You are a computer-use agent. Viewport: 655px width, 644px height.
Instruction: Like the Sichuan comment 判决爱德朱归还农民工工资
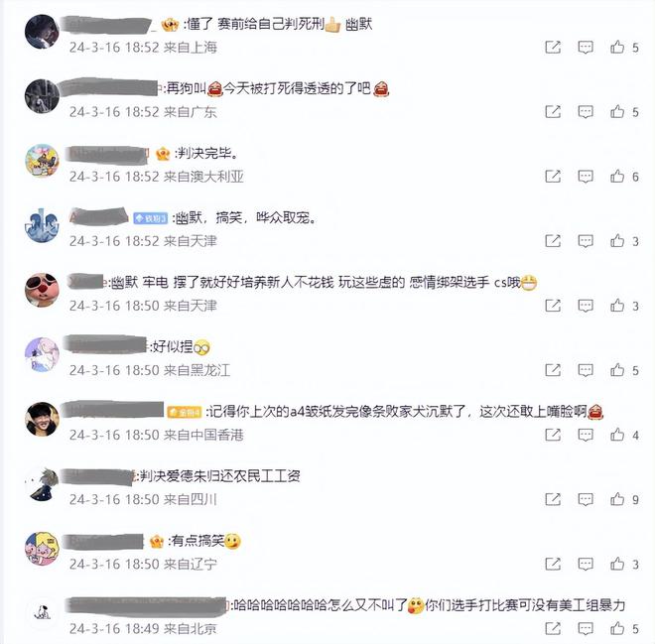(x=617, y=499)
